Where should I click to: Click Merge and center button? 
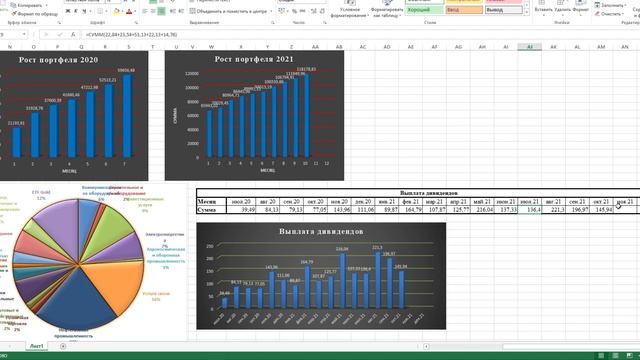[x=228, y=11]
